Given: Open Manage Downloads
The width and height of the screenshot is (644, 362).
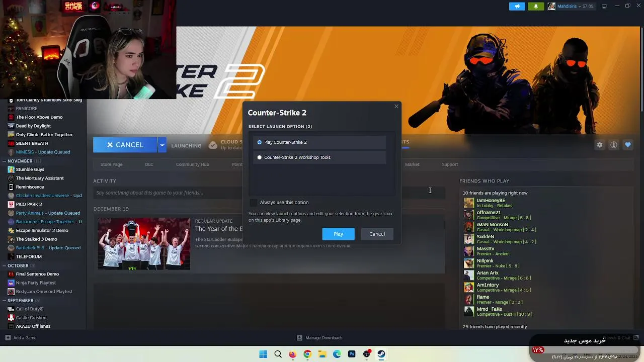Looking at the screenshot, I should coord(319,338).
